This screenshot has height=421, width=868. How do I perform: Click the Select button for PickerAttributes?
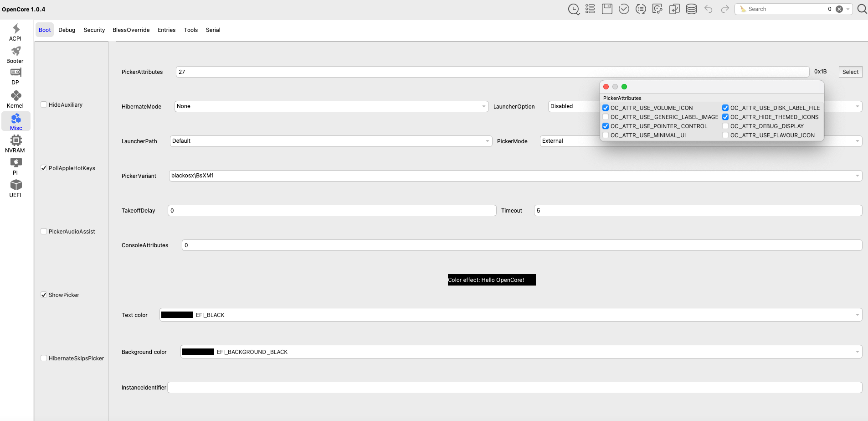coord(850,72)
